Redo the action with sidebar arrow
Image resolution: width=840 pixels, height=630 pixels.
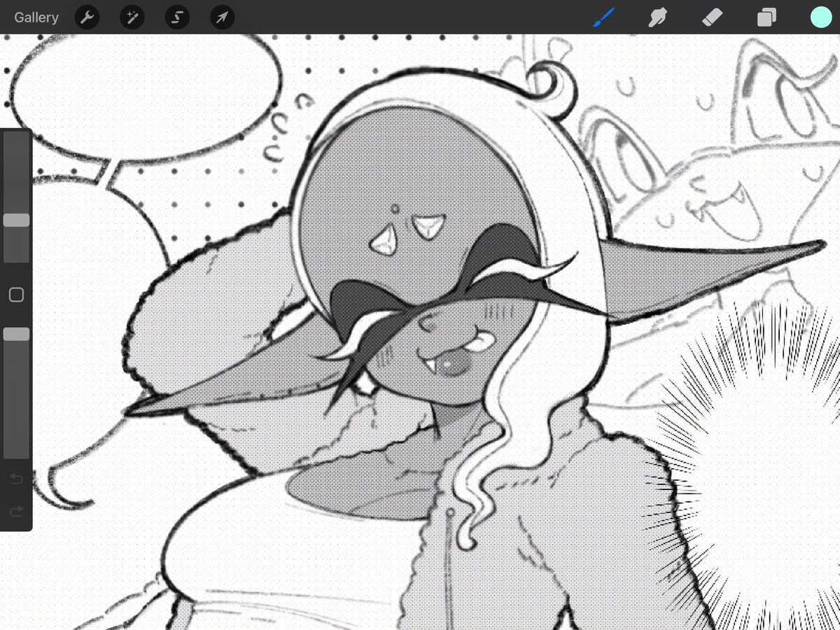(16, 512)
